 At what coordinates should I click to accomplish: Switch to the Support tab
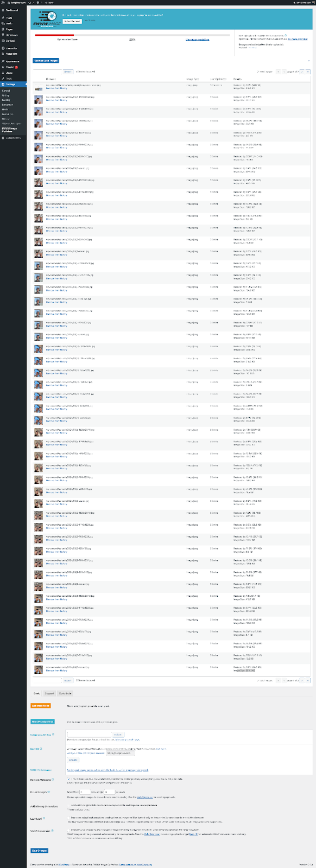49,693
